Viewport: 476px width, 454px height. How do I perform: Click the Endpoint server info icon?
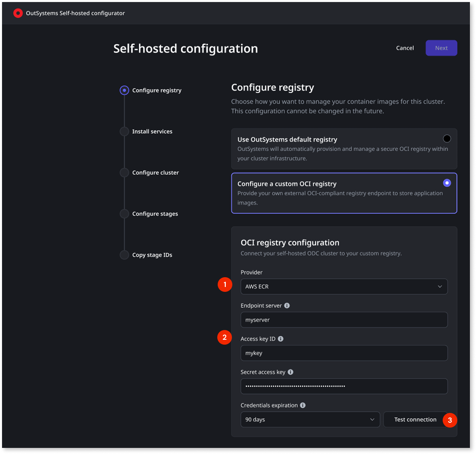tap(287, 305)
